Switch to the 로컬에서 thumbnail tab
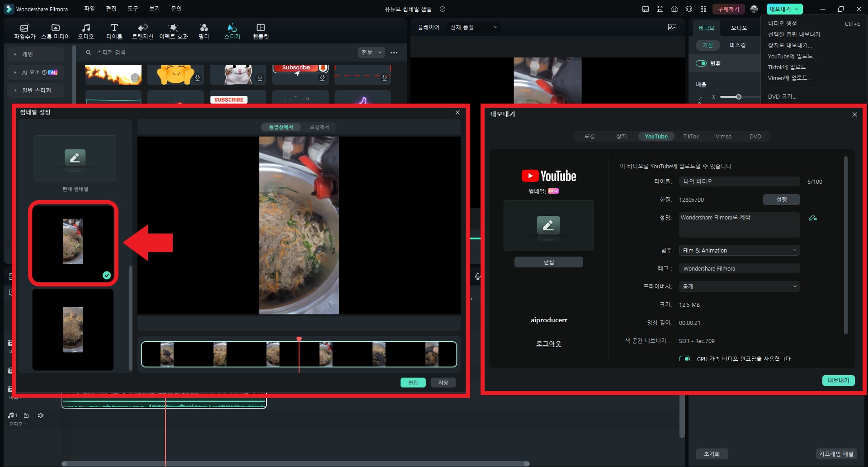This screenshot has height=467, width=868. 319,127
